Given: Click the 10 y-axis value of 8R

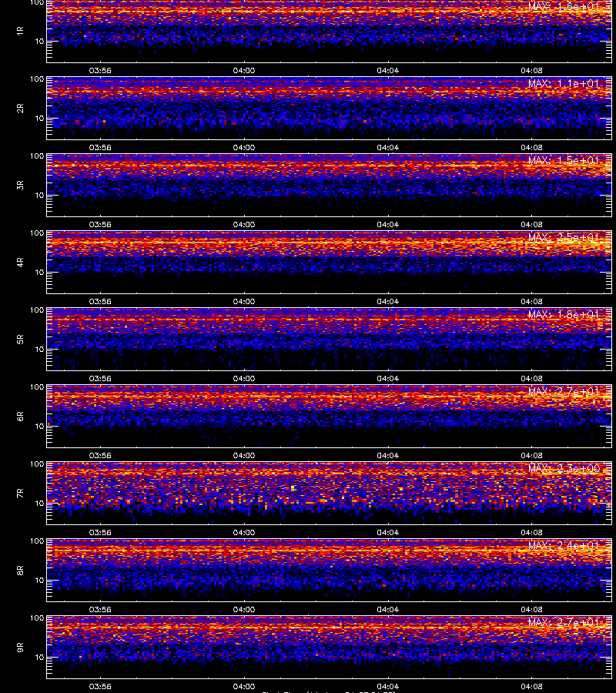Looking at the screenshot, I should click(x=40, y=581).
